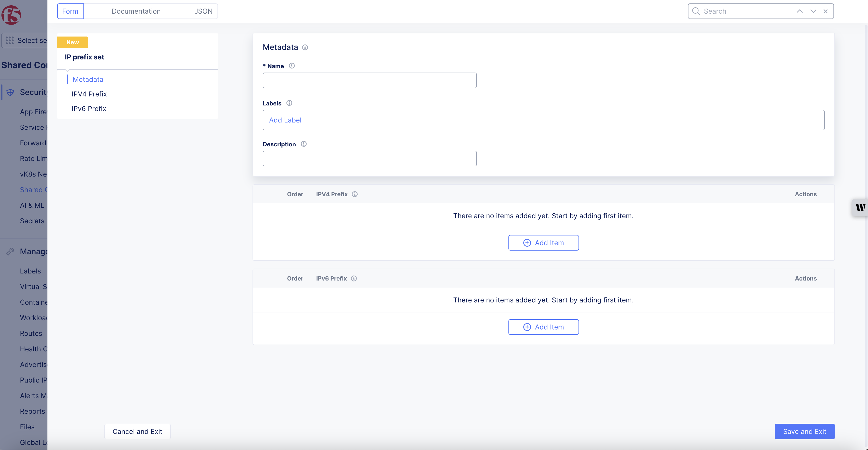
Task: Click the previous-match chevron in the search bar
Action: [799, 11]
